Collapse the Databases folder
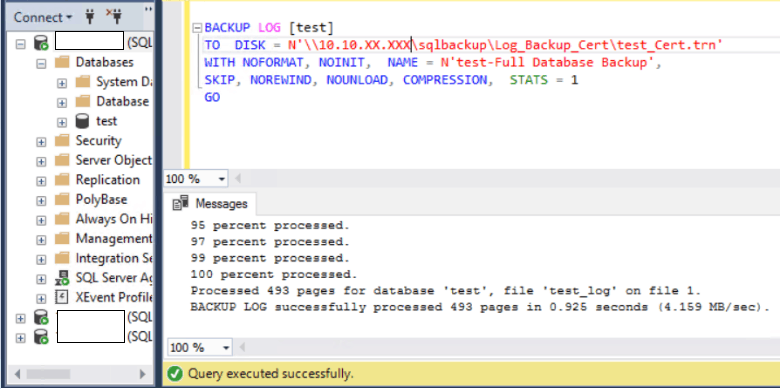This screenshot has height=389, width=782. tap(41, 63)
